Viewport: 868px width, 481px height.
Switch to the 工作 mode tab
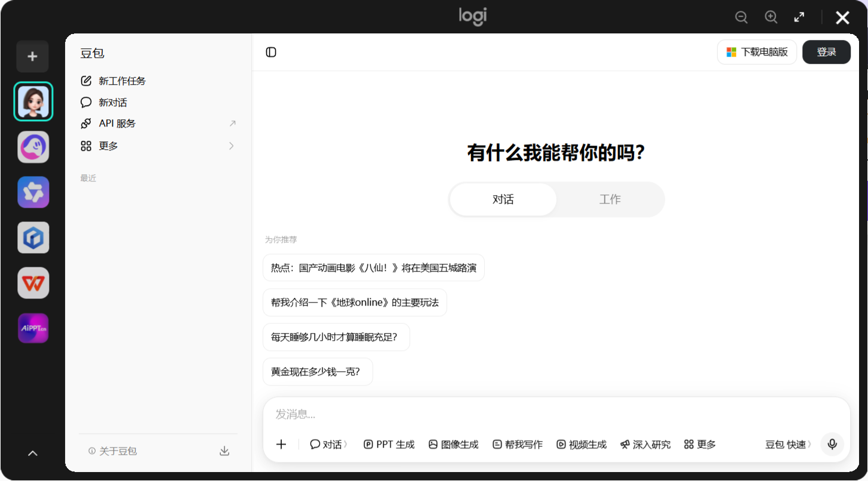610,199
